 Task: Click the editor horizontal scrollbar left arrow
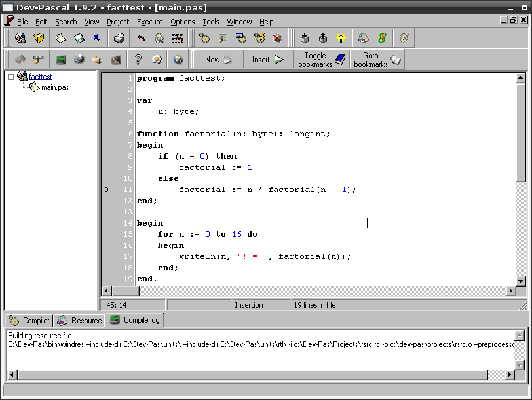107,291
